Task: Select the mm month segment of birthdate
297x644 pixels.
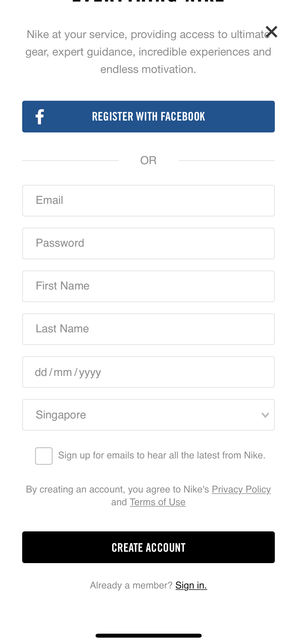Action: point(63,372)
